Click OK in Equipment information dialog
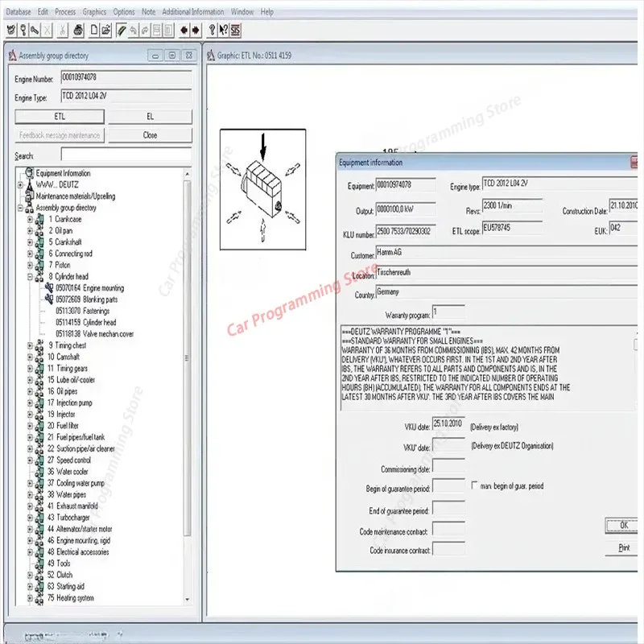The height and width of the screenshot is (644, 644). tap(622, 525)
